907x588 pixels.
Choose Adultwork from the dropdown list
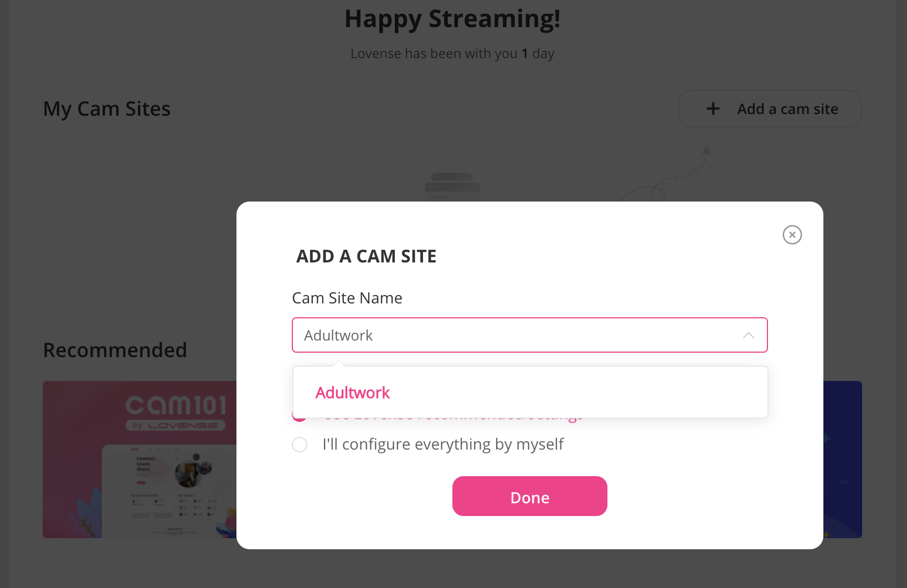click(x=352, y=393)
